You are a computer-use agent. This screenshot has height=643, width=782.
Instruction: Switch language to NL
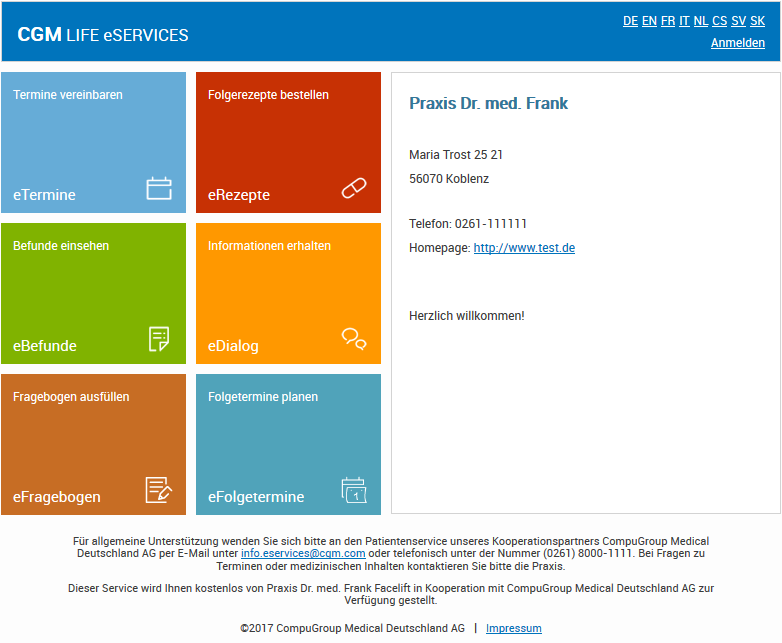point(701,21)
